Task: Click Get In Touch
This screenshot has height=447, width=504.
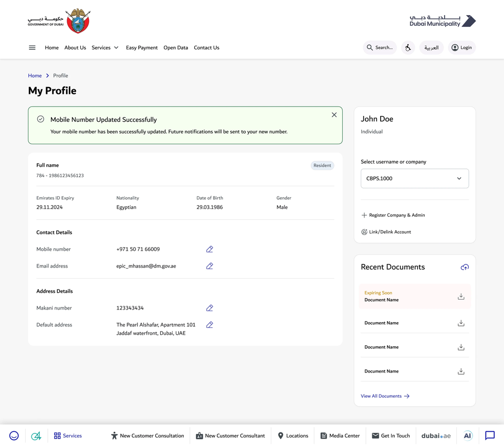Action: tap(391, 436)
